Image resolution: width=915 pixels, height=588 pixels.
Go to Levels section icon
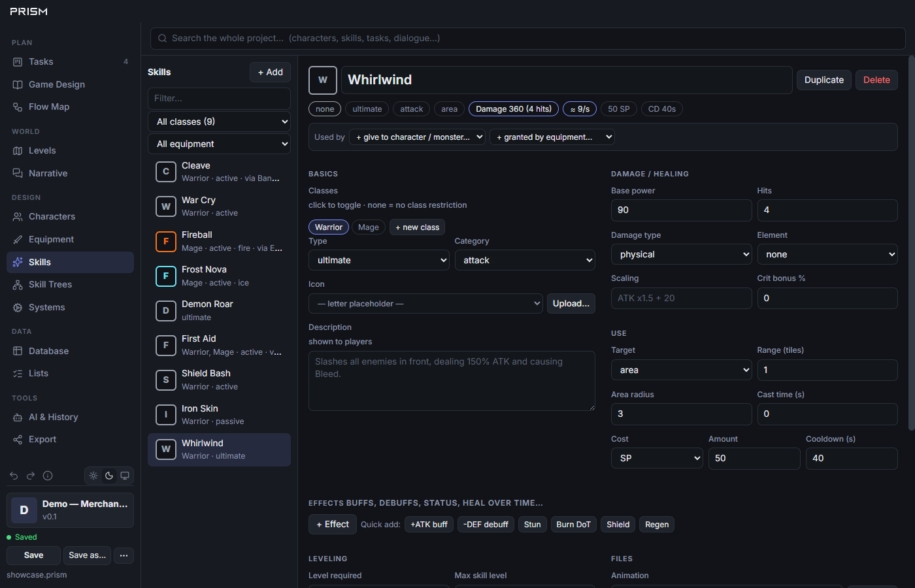pyautogui.click(x=18, y=150)
